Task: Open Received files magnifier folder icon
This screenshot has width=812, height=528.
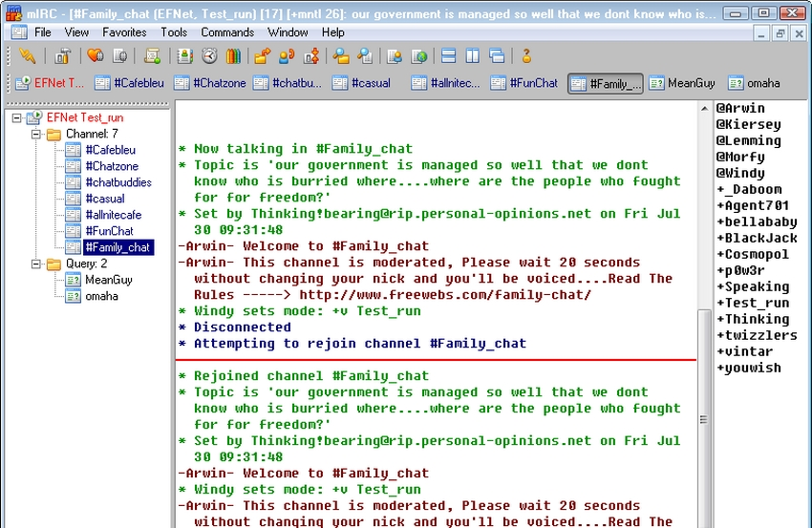Action: click(x=341, y=56)
